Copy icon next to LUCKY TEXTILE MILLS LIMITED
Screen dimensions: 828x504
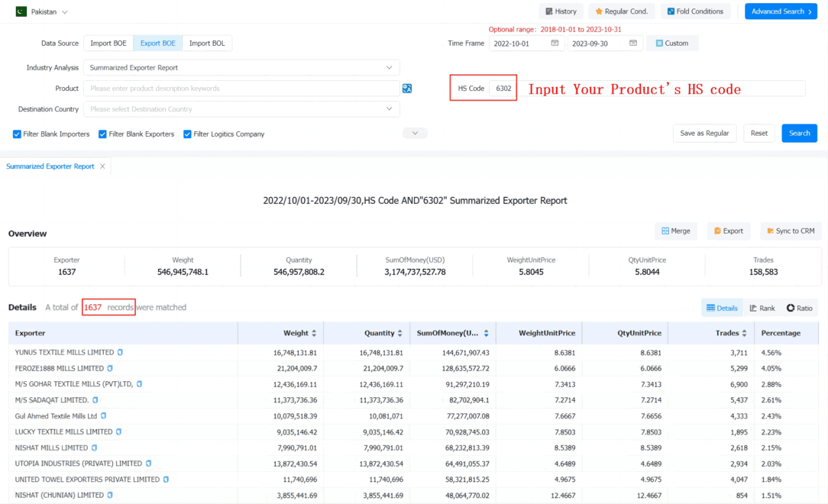click(119, 431)
